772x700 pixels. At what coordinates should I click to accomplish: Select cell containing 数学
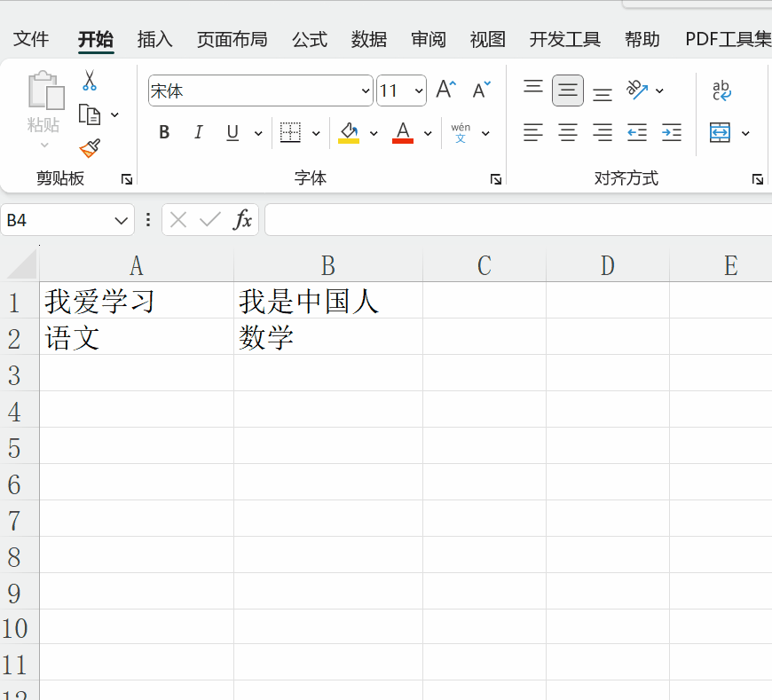(328, 337)
